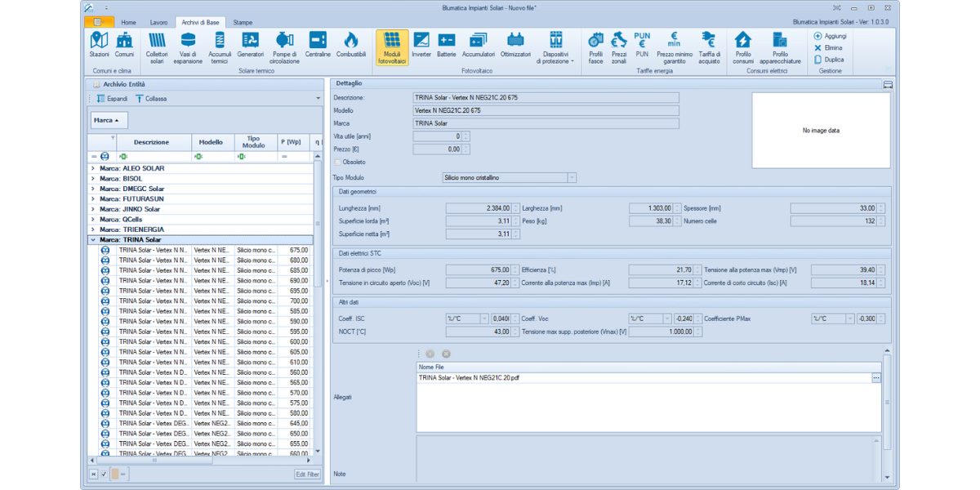Toggle the filter enabled checkbox in grid footer

click(x=105, y=474)
